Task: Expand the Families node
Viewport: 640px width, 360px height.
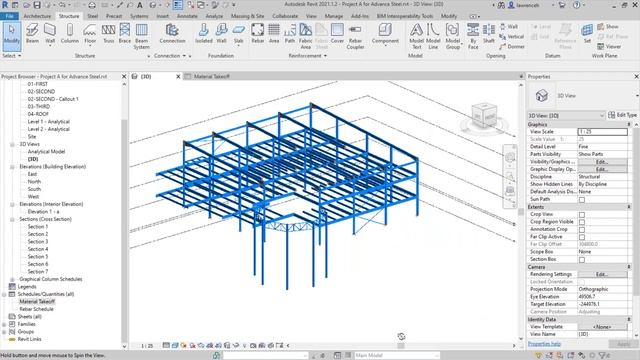Action: click(x=4, y=324)
